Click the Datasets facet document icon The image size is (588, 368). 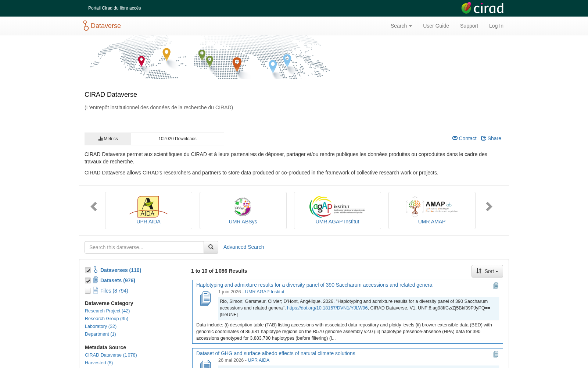point(96,280)
